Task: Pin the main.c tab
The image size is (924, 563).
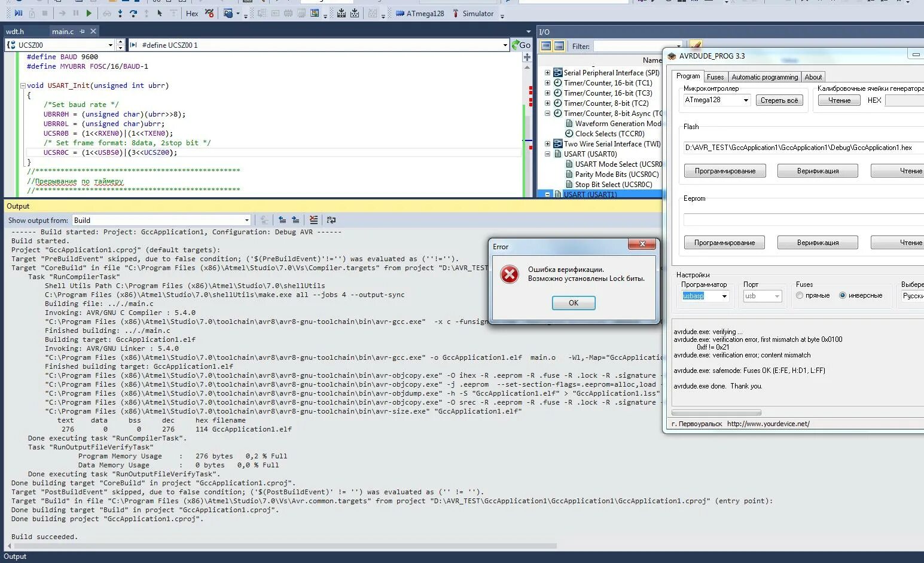Action: point(83,31)
